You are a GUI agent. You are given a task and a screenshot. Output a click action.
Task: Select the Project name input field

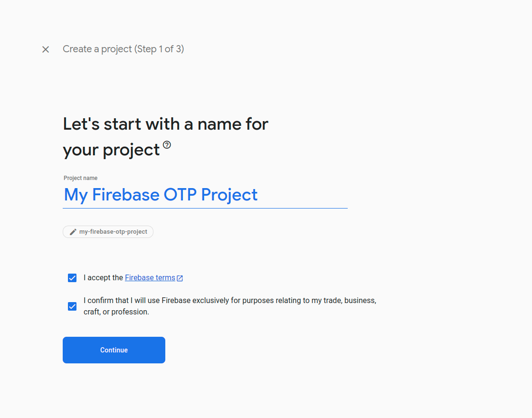click(204, 195)
